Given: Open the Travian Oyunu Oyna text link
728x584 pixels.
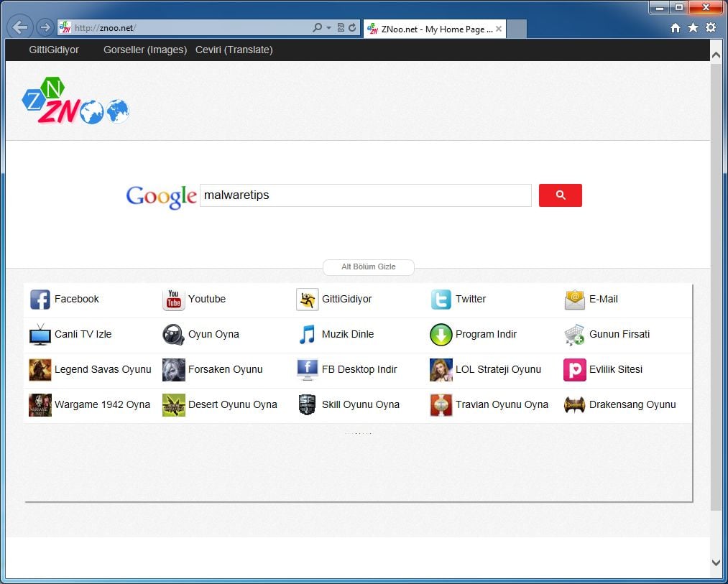Looking at the screenshot, I should coord(502,405).
